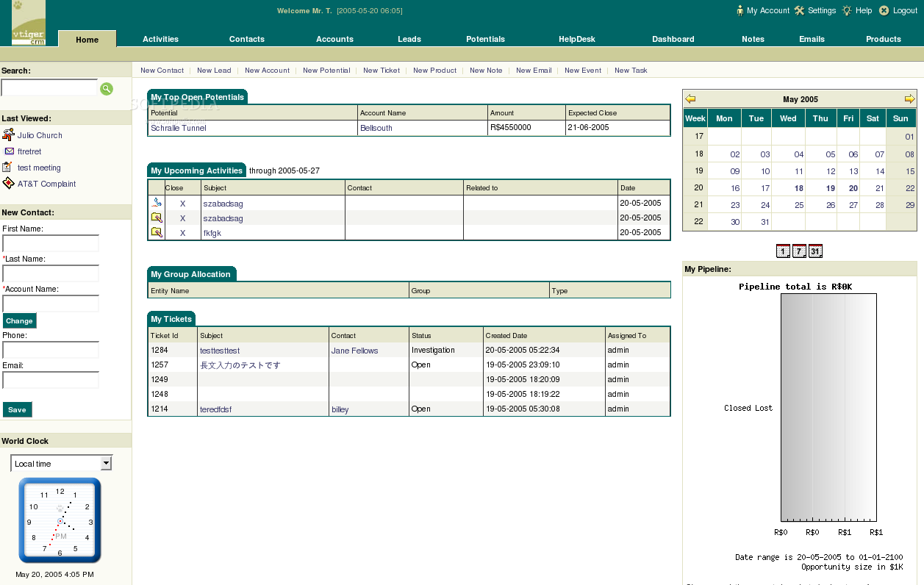Open the Schralle Tunnel potential link

tap(179, 128)
